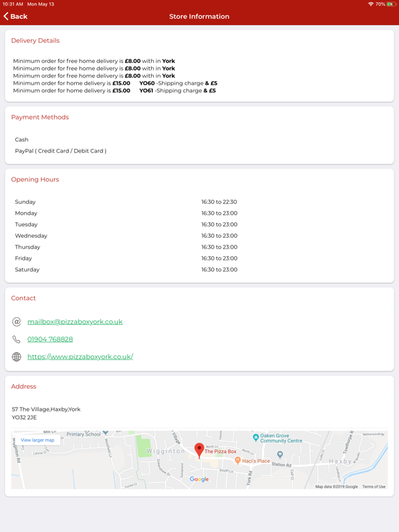This screenshot has height=532, width=399.
Task: Click the Sunday 16:30 to 22:30 time
Action: [x=219, y=202]
